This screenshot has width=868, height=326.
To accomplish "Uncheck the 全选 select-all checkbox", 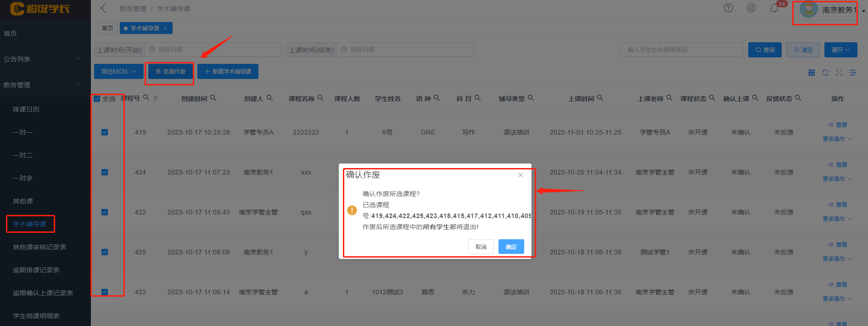I will pyautogui.click(x=97, y=99).
